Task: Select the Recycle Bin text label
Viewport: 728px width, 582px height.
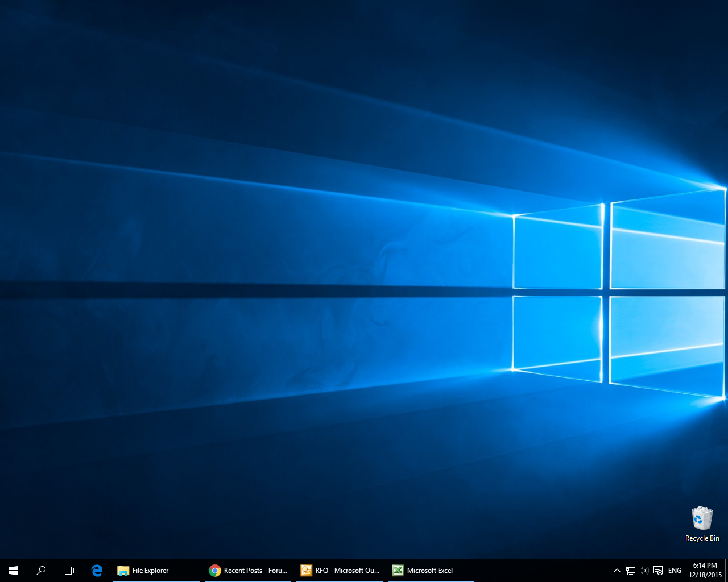Action: tap(702, 538)
